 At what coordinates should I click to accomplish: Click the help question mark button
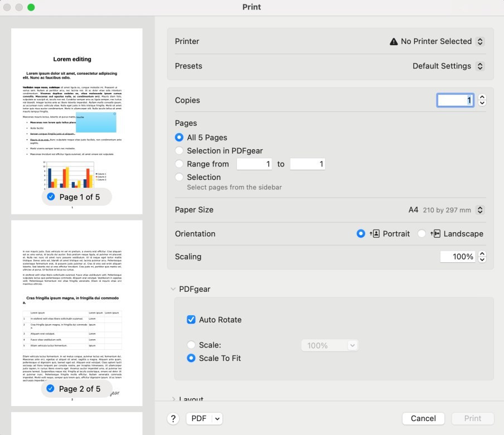pyautogui.click(x=173, y=419)
